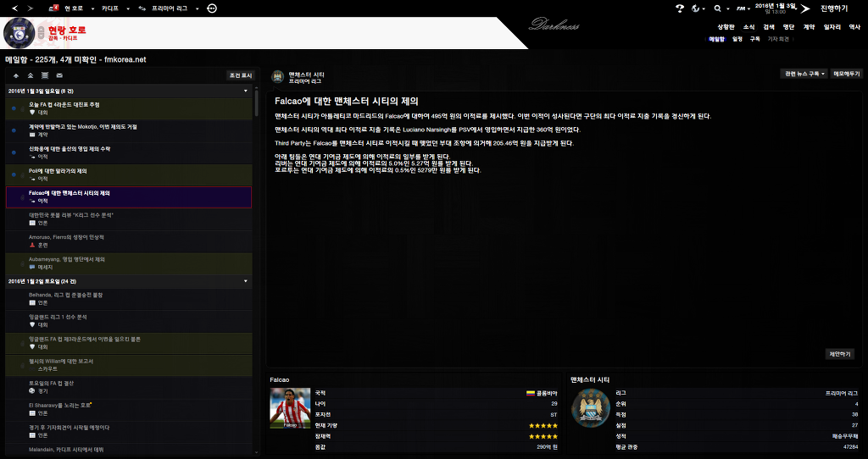
Task: Click the Falcao player photo
Action: coord(290,408)
